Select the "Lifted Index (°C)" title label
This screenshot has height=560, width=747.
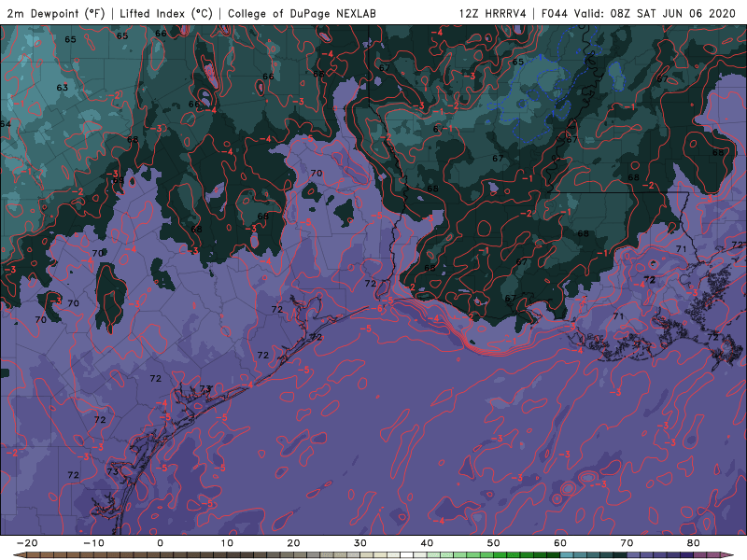tap(166, 13)
